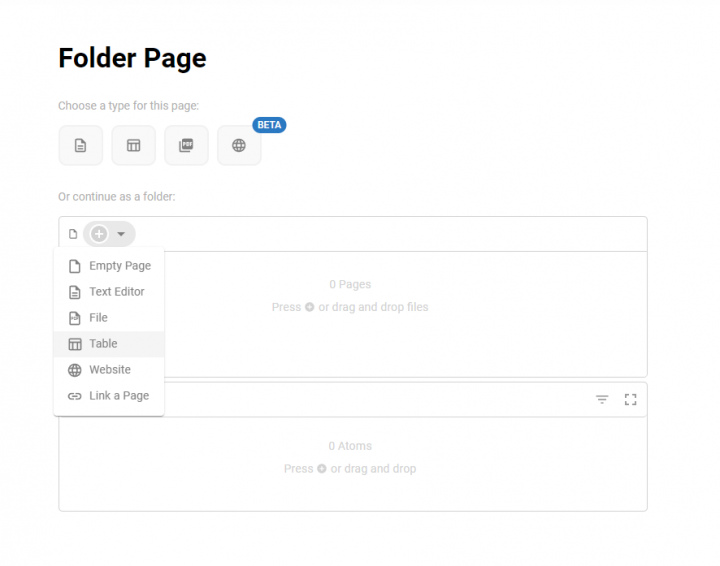720x566 pixels.
Task: Click the filter icon in Atoms panel
Action: tap(602, 399)
